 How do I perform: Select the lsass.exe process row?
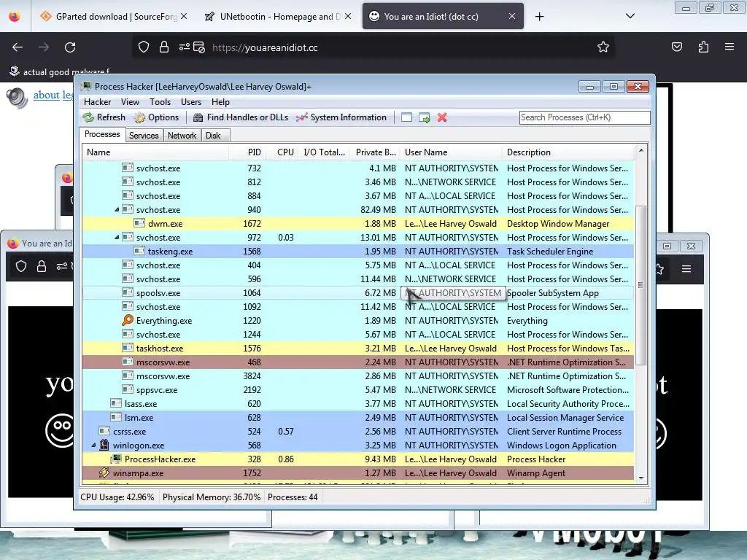pyautogui.click(x=357, y=404)
